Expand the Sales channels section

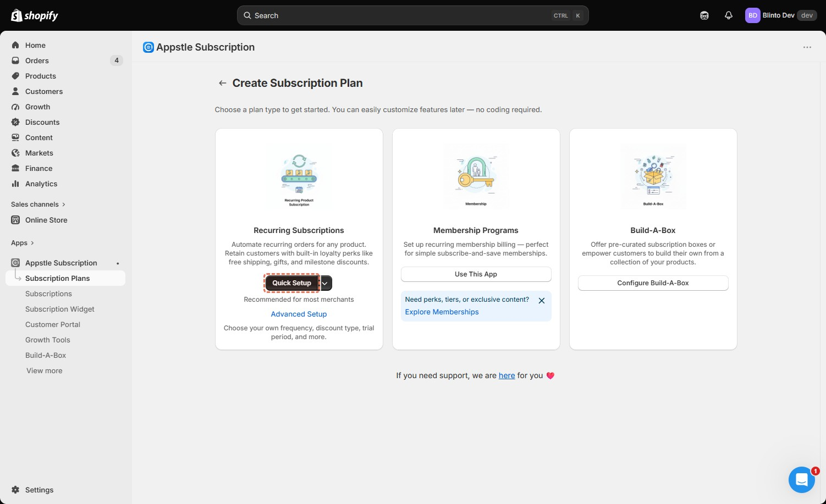(x=38, y=204)
